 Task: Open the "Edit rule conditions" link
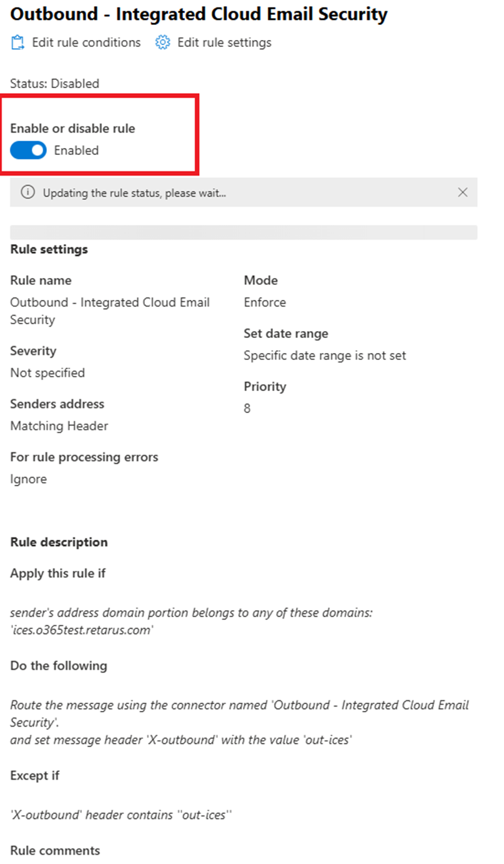click(86, 42)
